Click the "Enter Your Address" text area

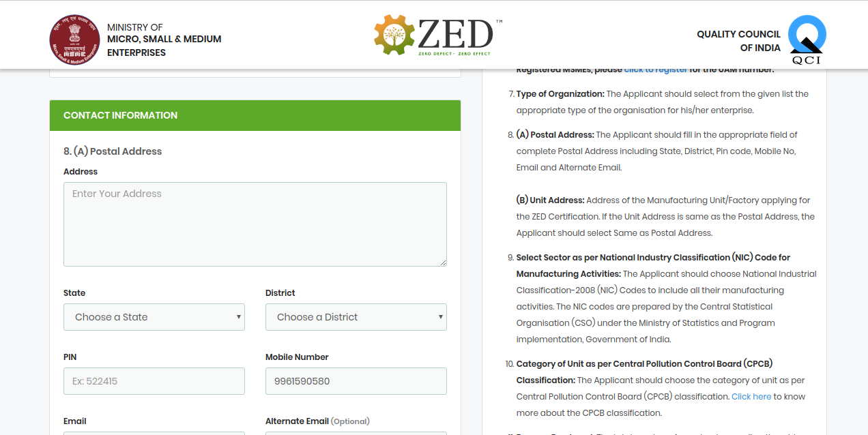pyautogui.click(x=255, y=224)
